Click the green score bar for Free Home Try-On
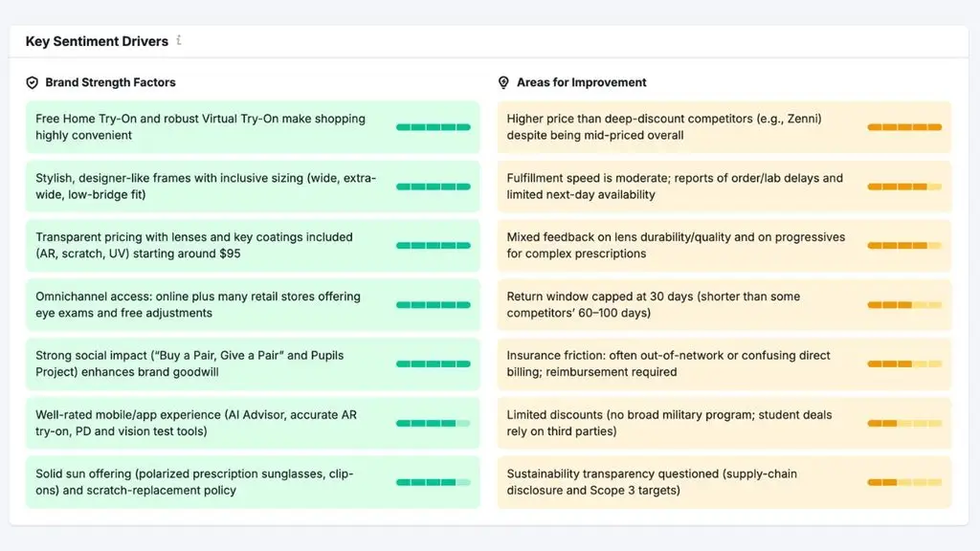 434,127
